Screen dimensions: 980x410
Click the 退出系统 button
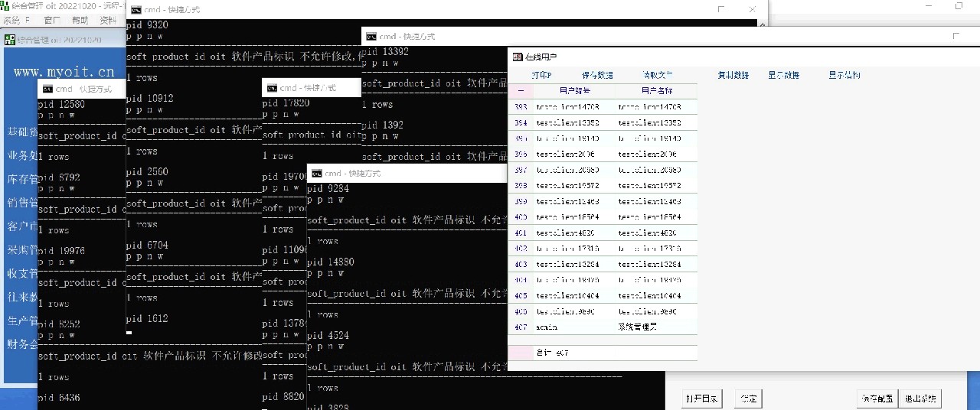tap(921, 399)
